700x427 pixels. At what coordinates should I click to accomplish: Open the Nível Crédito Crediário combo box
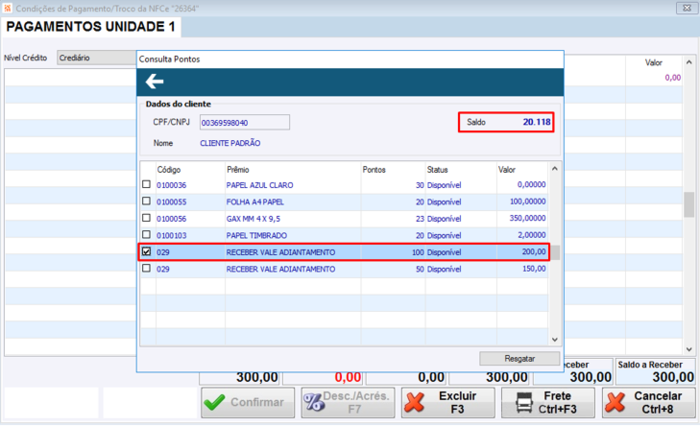point(96,58)
